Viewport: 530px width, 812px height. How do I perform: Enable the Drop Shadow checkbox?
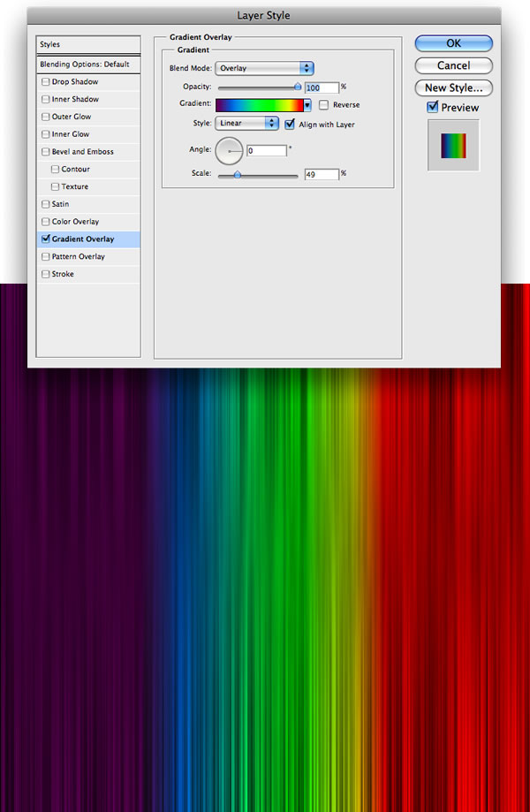[x=46, y=82]
